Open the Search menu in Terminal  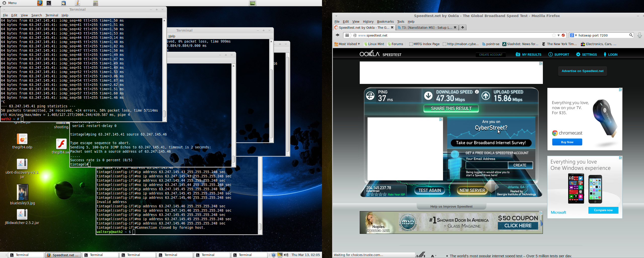tap(36, 15)
